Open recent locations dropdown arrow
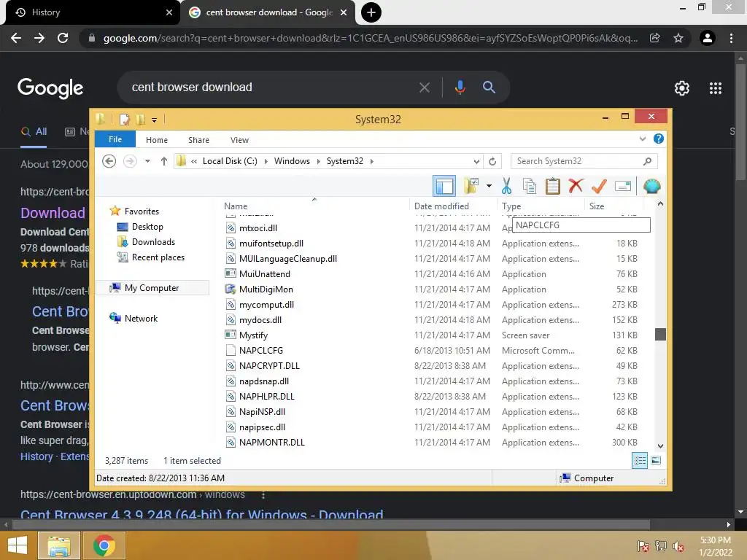747x560 pixels. (x=147, y=161)
